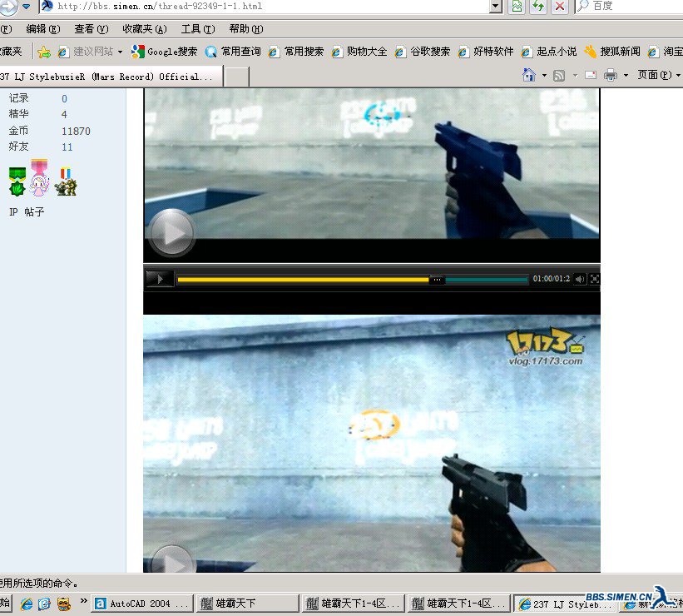Open the 查看(V) menu

pos(91,29)
